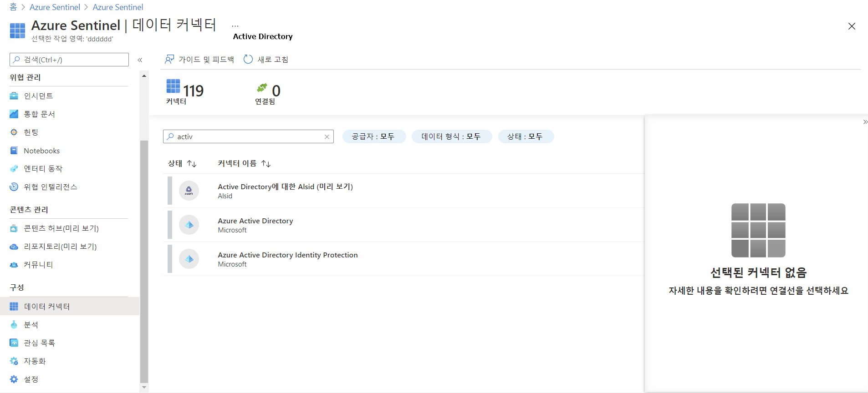Open 커뮤니티 menu item
868x393 pixels.
[x=38, y=265]
